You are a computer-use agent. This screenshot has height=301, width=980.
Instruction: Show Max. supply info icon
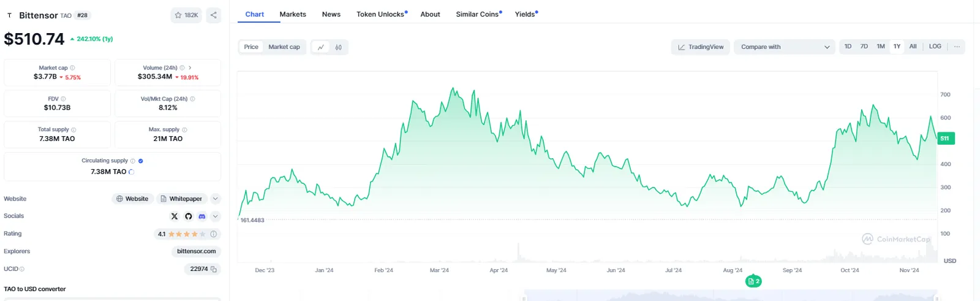[x=184, y=130]
